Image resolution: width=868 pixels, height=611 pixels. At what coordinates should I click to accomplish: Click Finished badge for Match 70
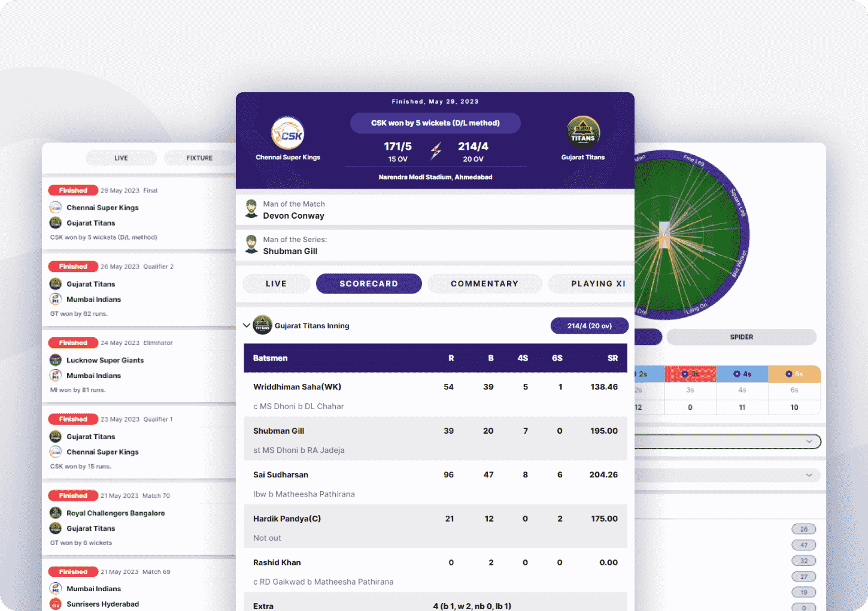pos(73,495)
